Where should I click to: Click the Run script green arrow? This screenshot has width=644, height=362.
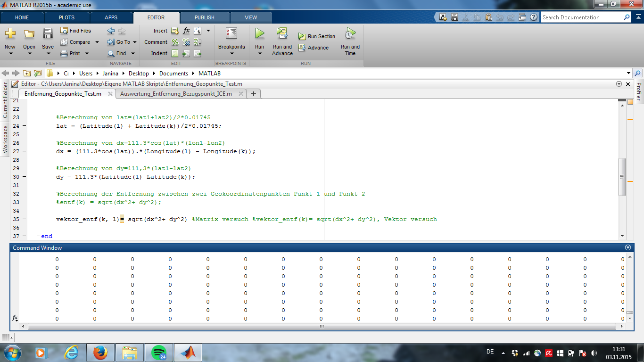pyautogui.click(x=260, y=33)
